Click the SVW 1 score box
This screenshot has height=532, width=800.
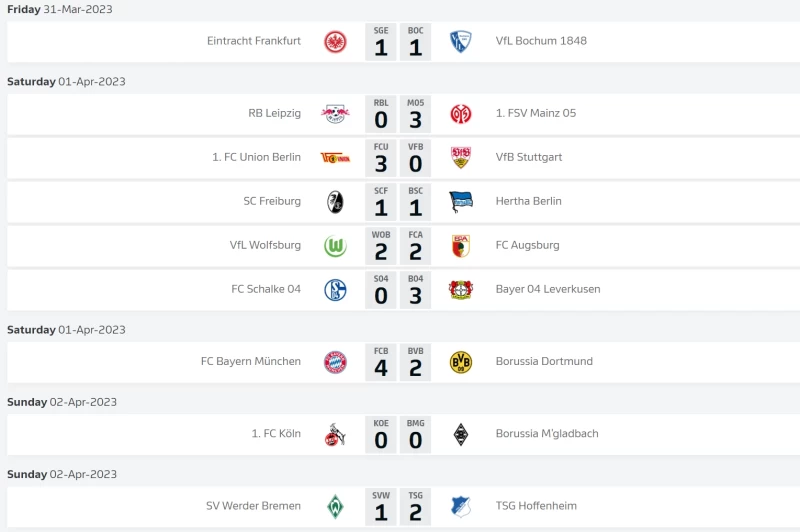[381, 507]
